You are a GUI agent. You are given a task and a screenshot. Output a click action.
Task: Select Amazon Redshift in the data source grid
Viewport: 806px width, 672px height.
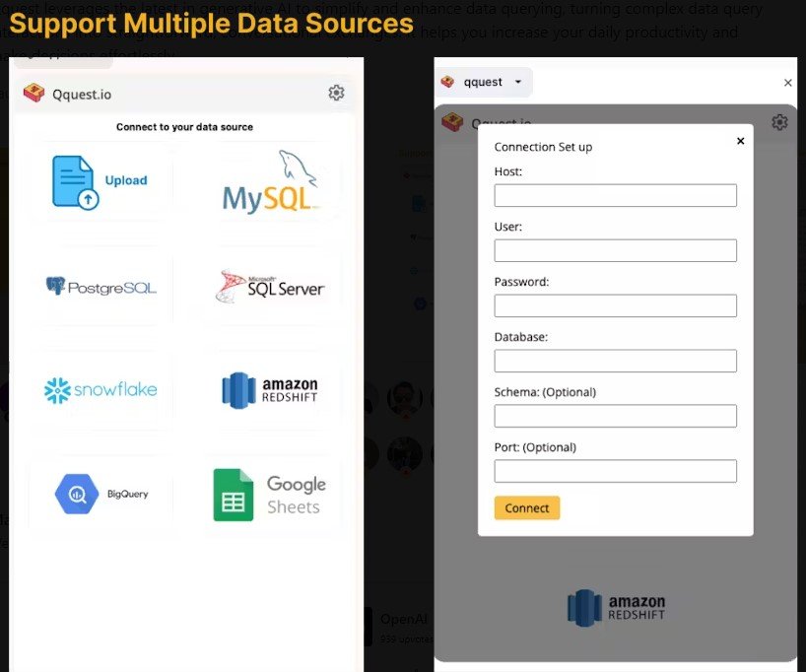[270, 390]
